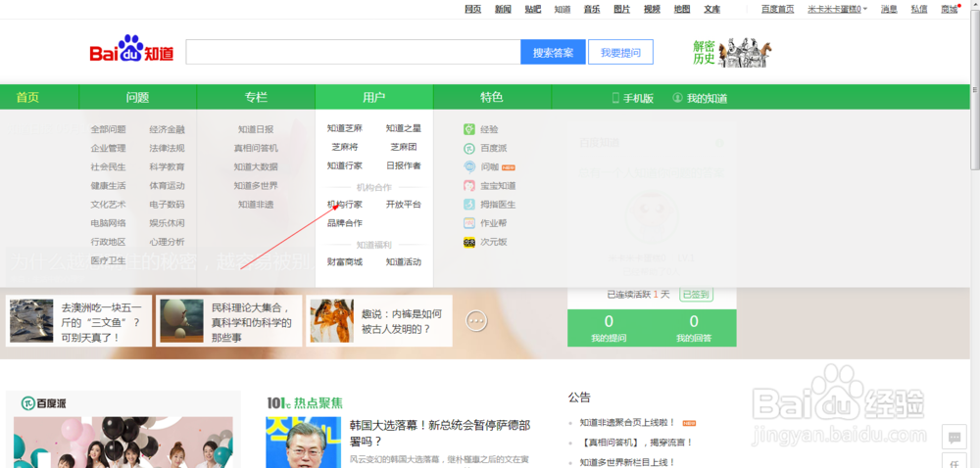Open 消息 link in top bar
This screenshot has height=468, width=980.
[x=890, y=9]
